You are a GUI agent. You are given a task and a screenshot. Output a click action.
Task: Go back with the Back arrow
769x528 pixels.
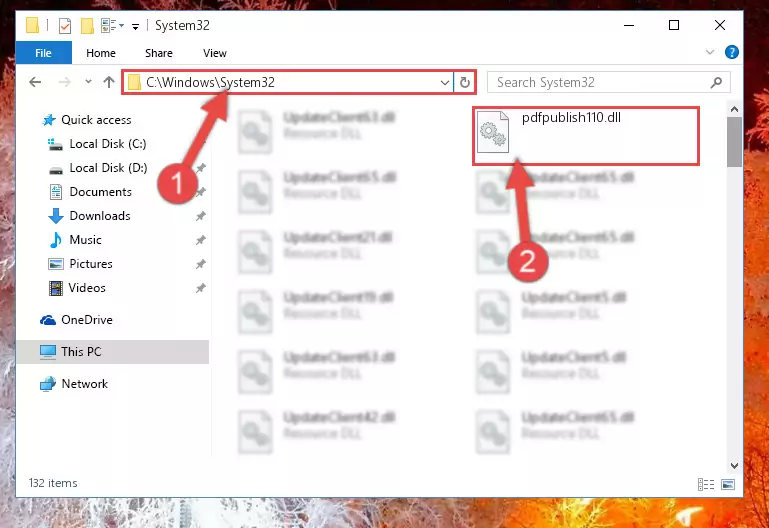(x=35, y=82)
